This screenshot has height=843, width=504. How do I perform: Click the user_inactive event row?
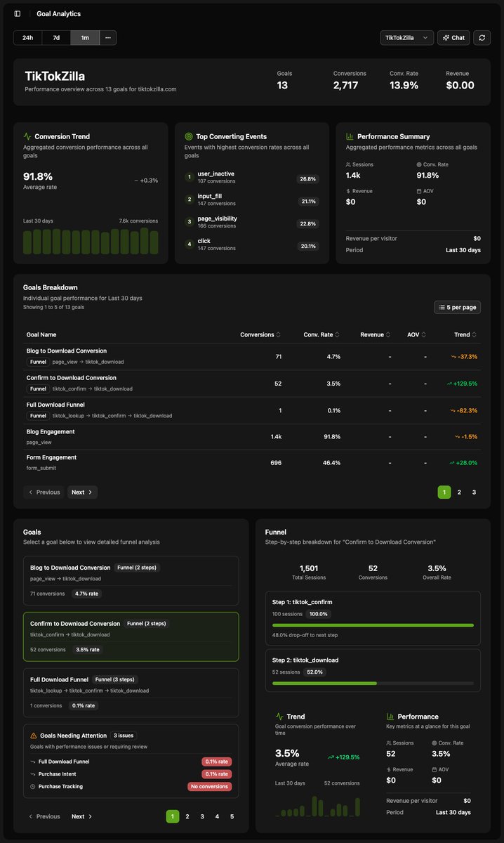tap(251, 178)
